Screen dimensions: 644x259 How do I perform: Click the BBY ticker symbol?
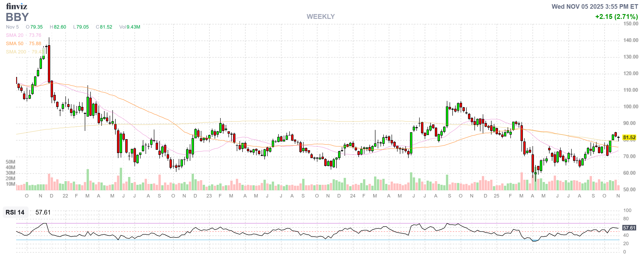(x=17, y=17)
